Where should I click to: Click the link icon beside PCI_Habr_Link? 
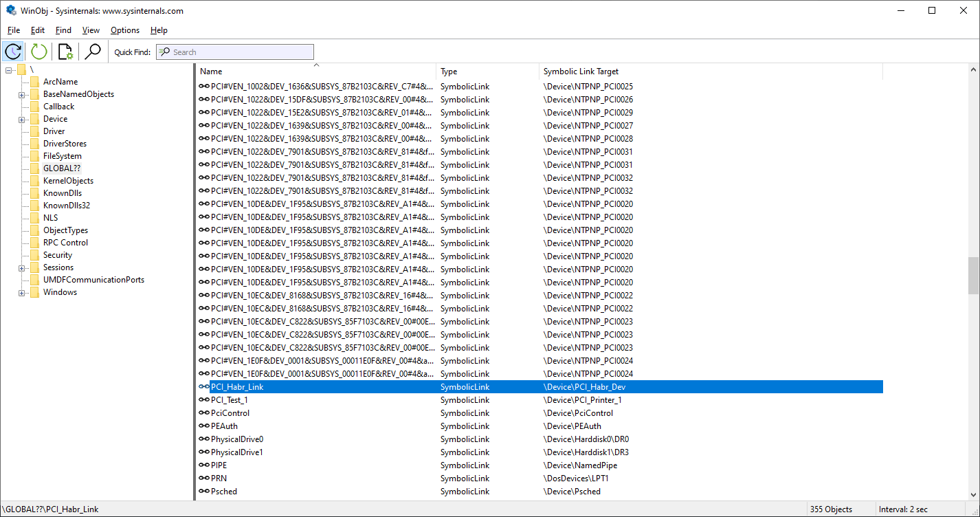[204, 387]
